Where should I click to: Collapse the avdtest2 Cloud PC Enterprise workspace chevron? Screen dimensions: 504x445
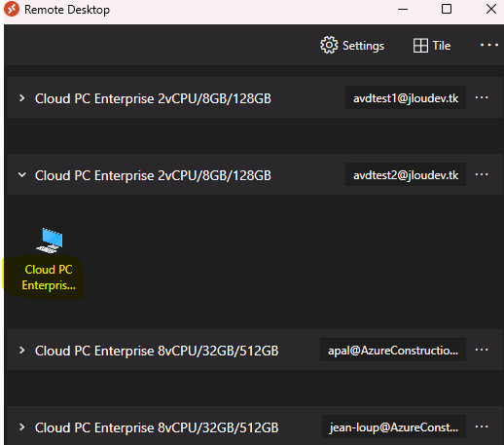(x=21, y=175)
